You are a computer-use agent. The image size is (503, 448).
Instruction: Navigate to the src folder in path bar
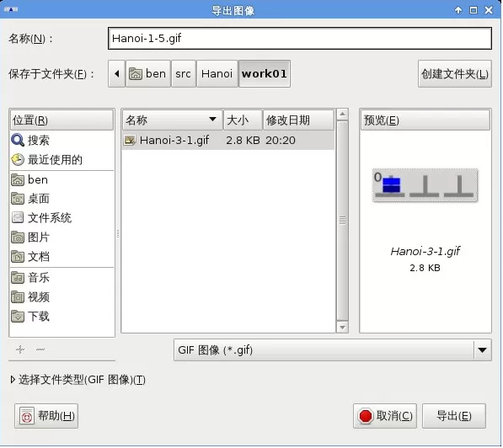coord(183,74)
